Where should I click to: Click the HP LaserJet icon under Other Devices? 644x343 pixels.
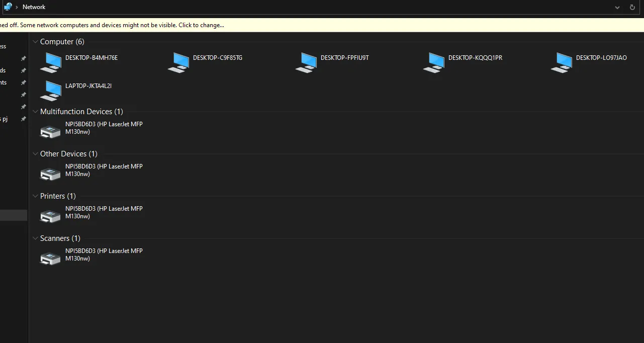[50, 174]
